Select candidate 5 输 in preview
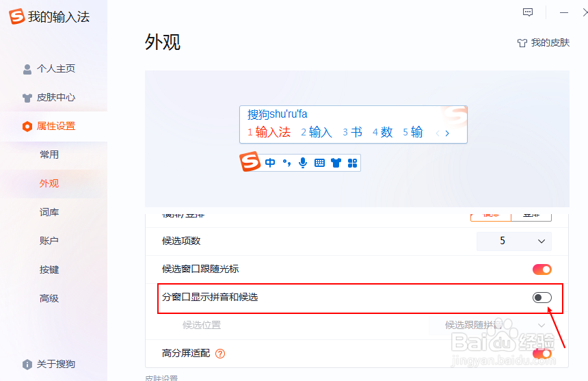This screenshot has height=381, width=588. (x=413, y=133)
